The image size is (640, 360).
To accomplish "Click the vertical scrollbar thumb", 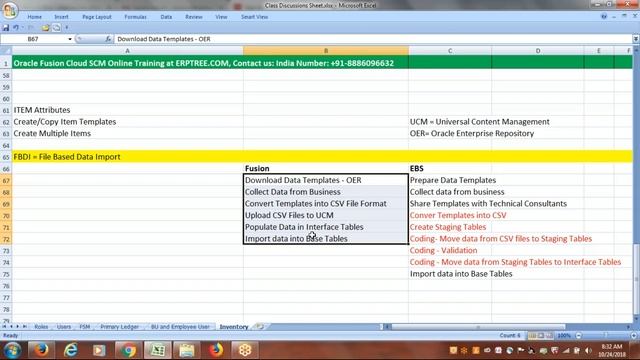I will click(x=636, y=280).
